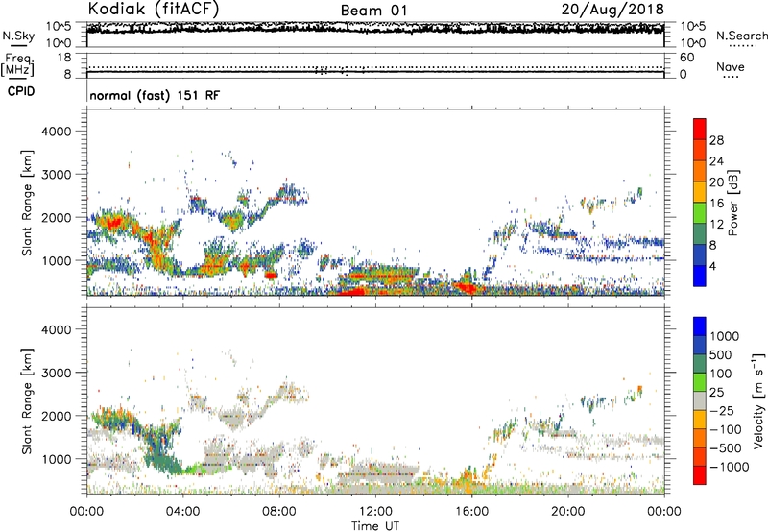Click the "-100" label on velocity colorbar
Screen dimensions: 768x532
[726, 429]
